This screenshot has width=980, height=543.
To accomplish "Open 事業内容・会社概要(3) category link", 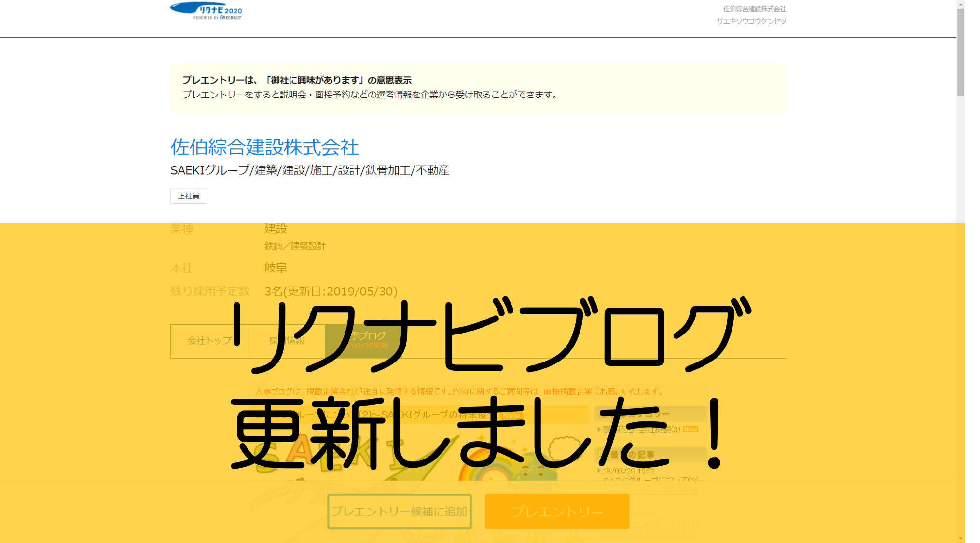I will coord(641,429).
